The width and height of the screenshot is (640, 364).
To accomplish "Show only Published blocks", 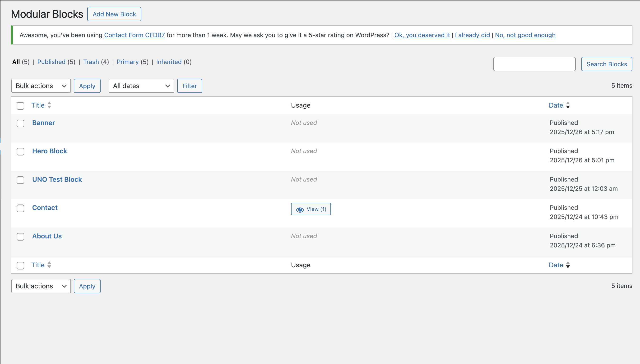I will tap(51, 62).
